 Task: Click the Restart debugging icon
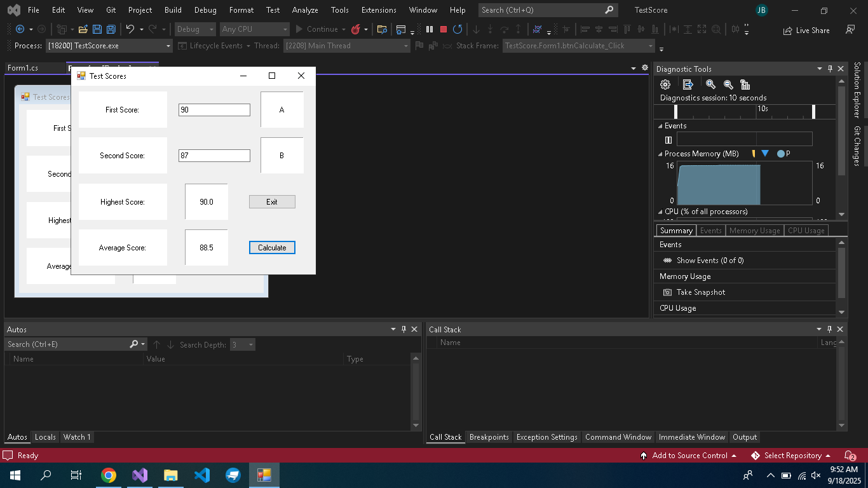[458, 29]
